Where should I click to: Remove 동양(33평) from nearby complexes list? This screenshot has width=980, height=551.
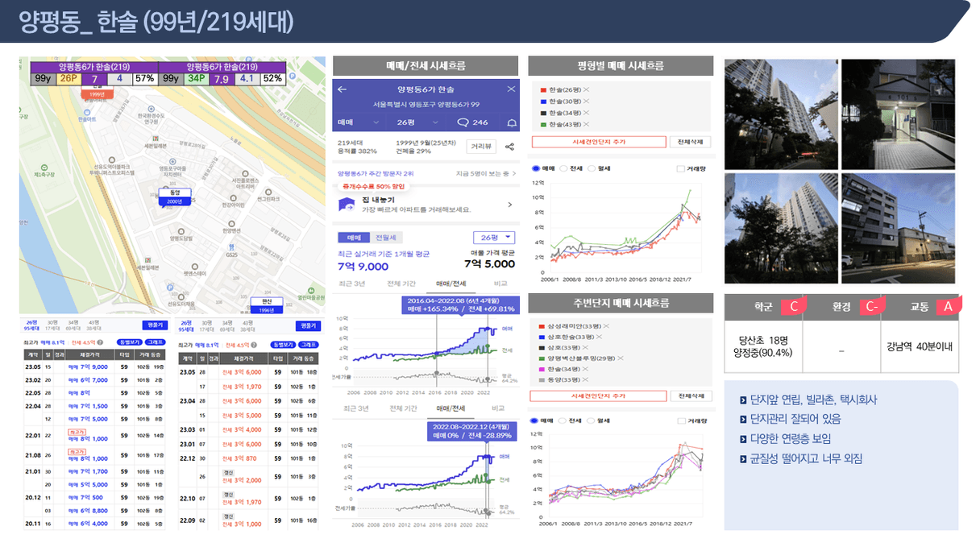click(586, 379)
